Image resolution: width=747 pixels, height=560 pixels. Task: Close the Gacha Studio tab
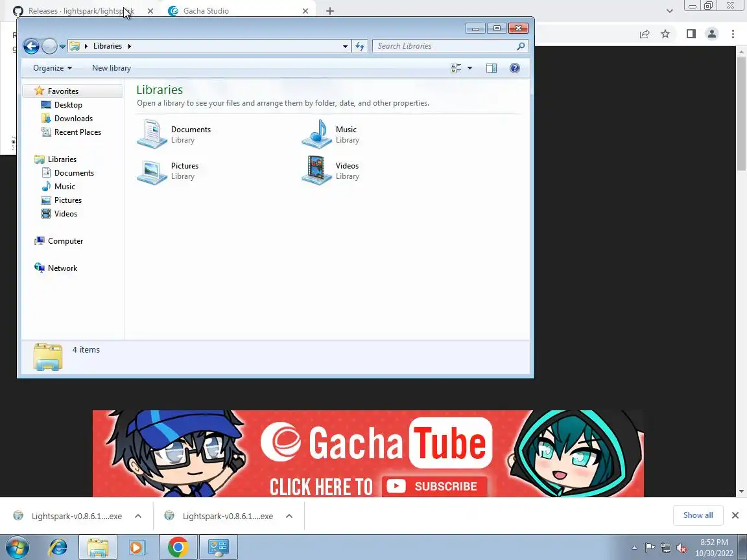point(305,11)
